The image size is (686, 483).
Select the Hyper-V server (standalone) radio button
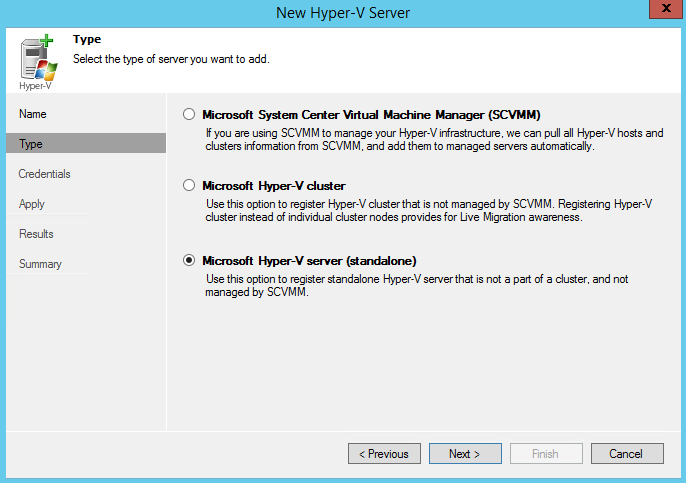click(189, 261)
